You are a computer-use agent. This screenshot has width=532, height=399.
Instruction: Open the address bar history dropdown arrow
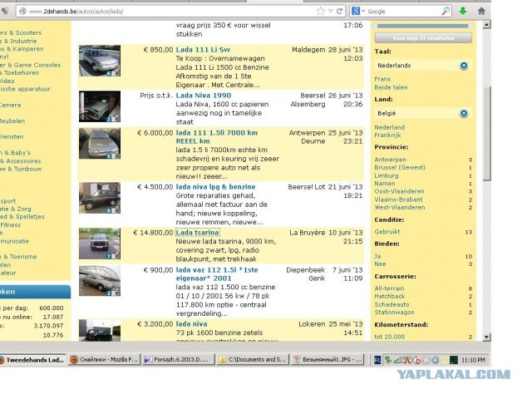coord(331,11)
